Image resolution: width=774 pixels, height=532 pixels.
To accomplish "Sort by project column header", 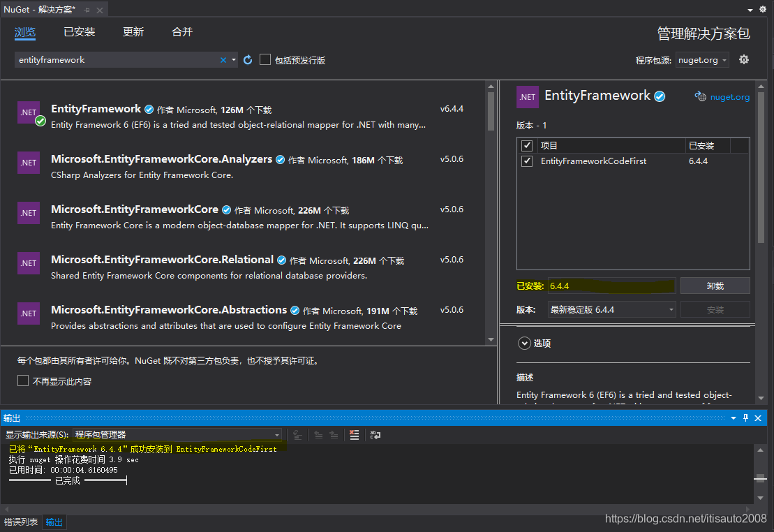I will 611,145.
